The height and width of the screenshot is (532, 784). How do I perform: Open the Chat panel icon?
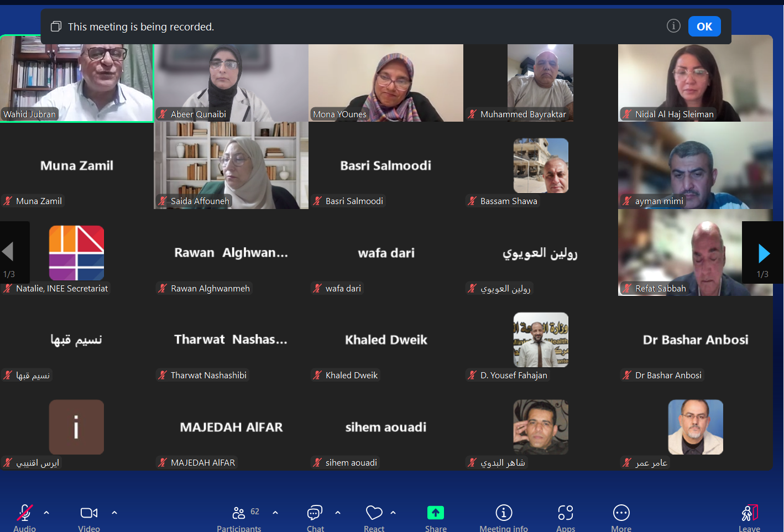point(315,513)
